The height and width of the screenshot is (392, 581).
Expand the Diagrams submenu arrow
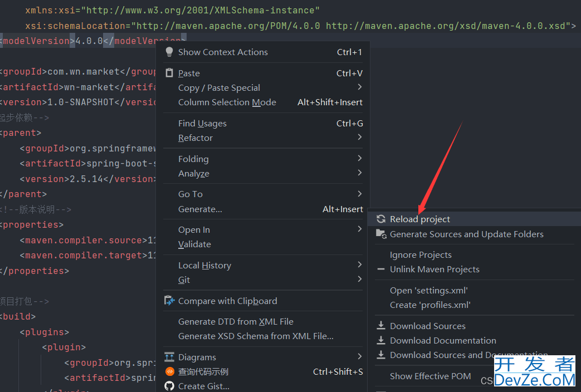(x=359, y=356)
